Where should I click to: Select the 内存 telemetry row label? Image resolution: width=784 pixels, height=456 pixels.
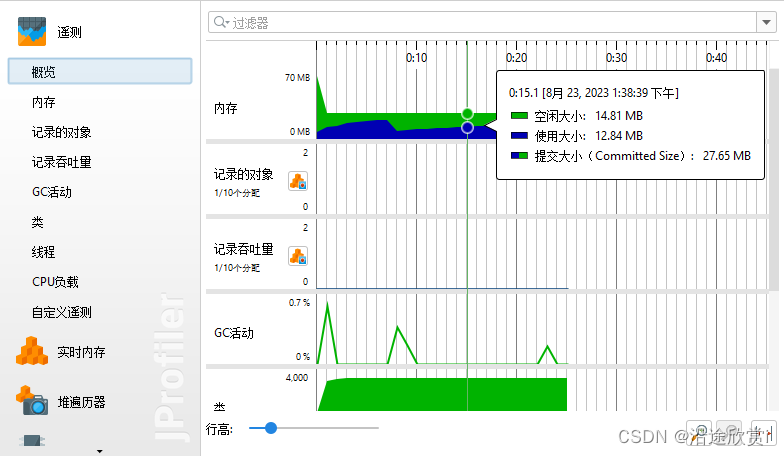tap(226, 108)
